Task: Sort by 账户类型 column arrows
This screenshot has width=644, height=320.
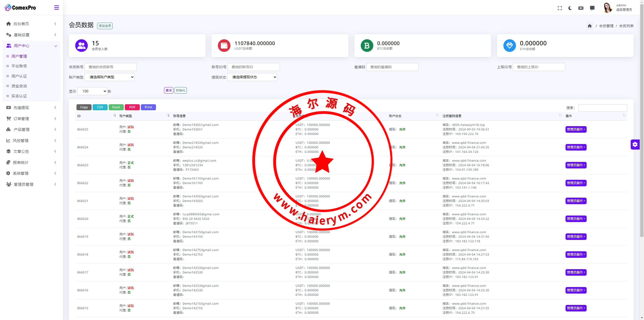Action: point(168,115)
